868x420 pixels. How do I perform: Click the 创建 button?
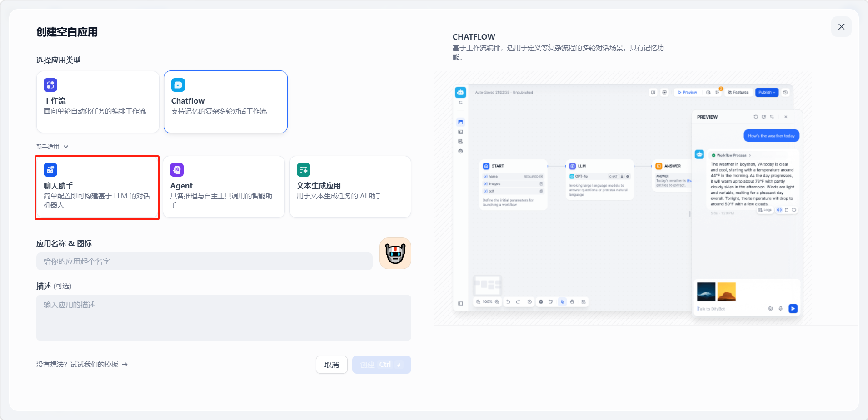(x=381, y=365)
